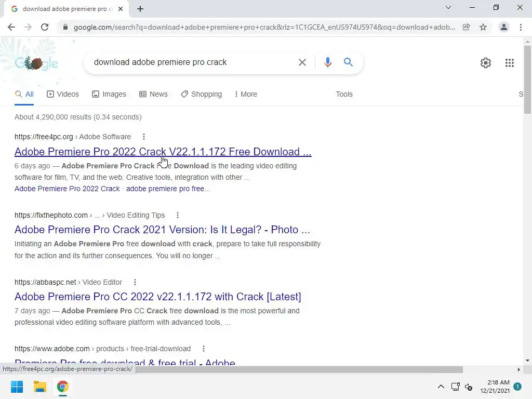This screenshot has width=532, height=399.
Task: Open File Explorer from taskbar
Action: (x=39, y=387)
